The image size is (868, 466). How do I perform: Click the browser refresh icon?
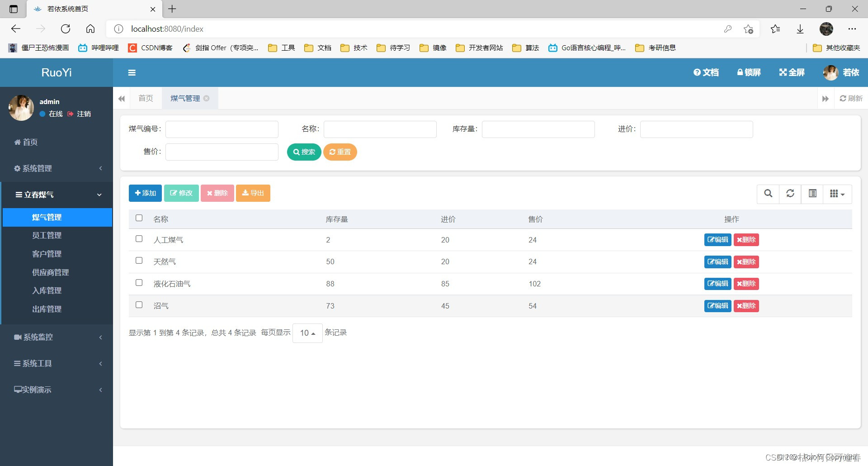coord(66,29)
